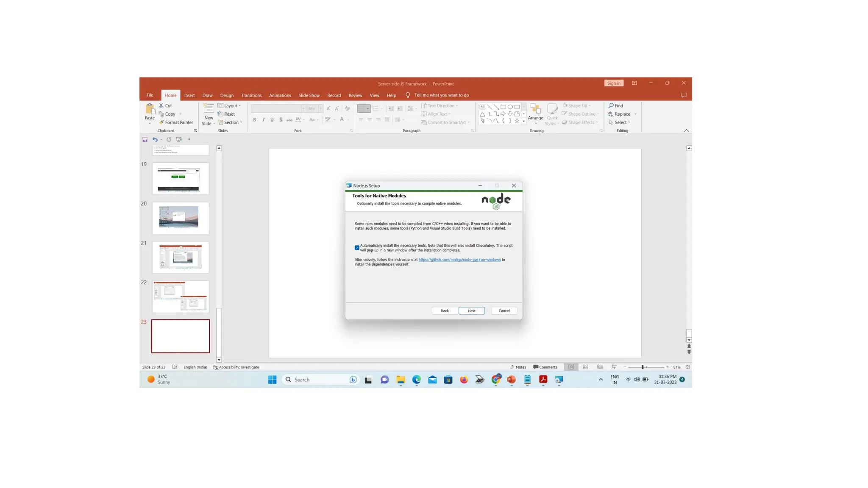
Task: Click the Reset slide icon
Action: pos(220,114)
